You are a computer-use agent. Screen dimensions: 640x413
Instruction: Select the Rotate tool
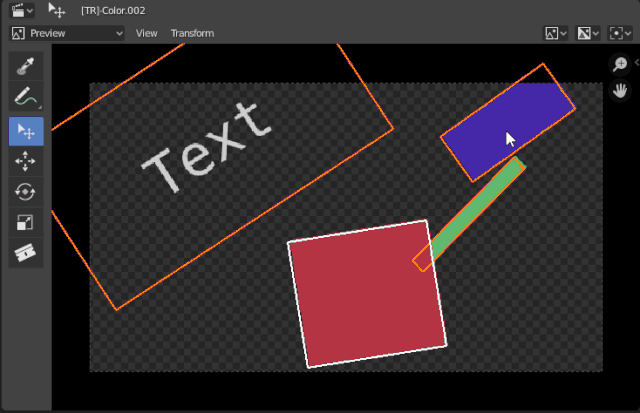26,192
